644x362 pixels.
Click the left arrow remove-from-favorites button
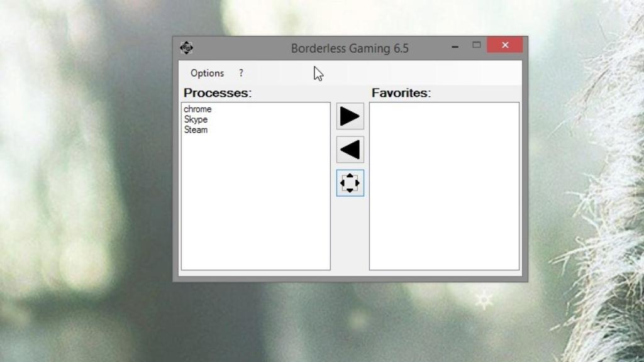pos(350,150)
